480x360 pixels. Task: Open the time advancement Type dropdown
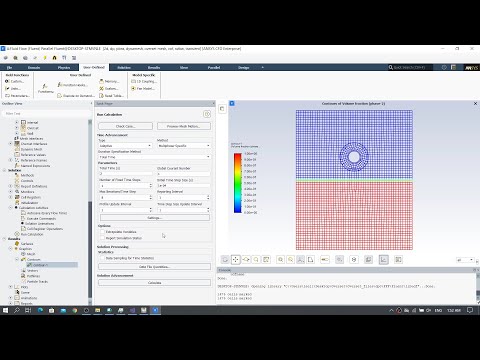pyautogui.click(x=125, y=146)
